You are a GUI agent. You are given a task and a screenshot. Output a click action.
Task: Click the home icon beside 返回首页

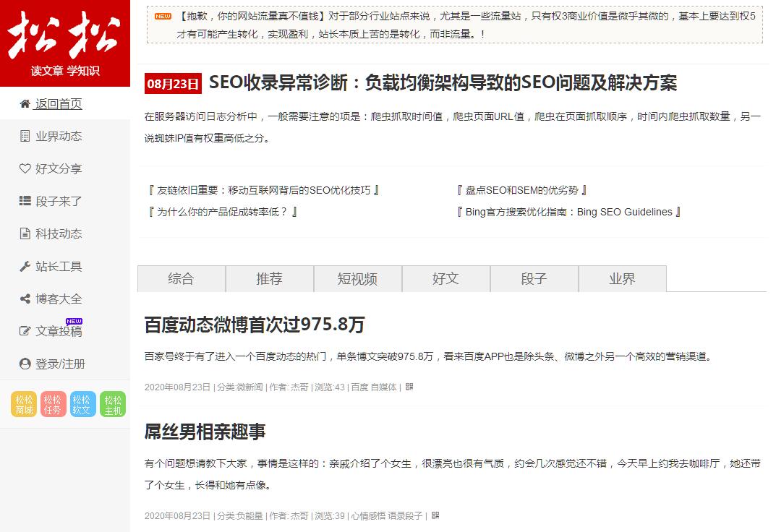pos(25,104)
